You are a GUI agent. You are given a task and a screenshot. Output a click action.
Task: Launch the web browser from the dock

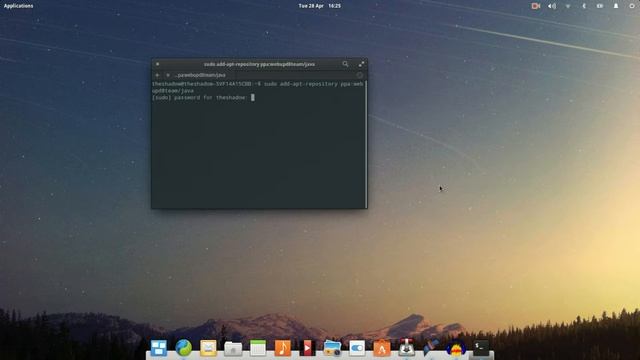[184, 348]
